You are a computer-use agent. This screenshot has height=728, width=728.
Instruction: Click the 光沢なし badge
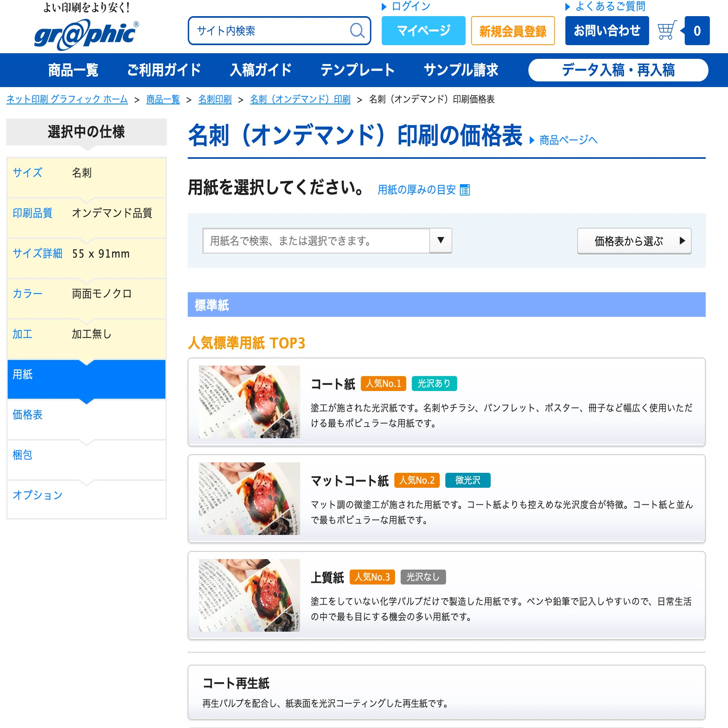423,577
